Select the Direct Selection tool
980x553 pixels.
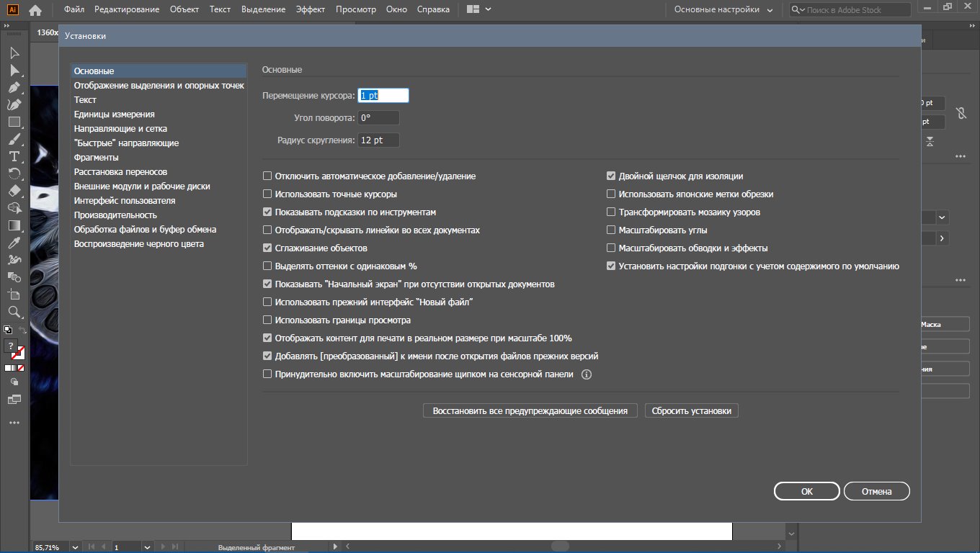point(14,70)
